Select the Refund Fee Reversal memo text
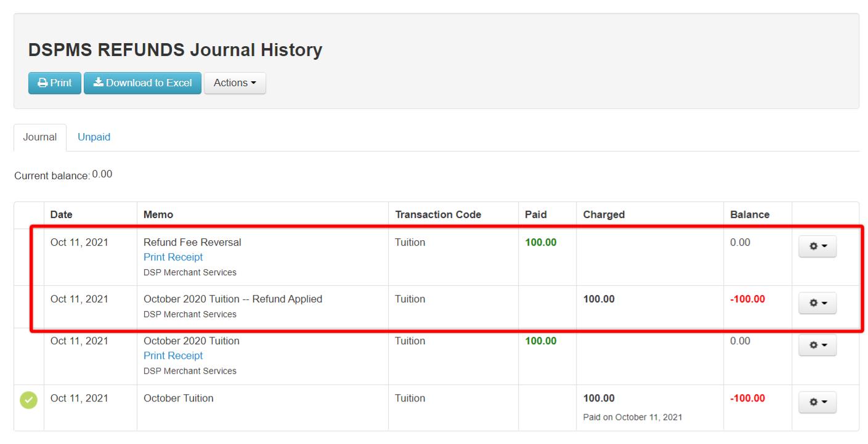This screenshot has width=868, height=444. tap(192, 242)
